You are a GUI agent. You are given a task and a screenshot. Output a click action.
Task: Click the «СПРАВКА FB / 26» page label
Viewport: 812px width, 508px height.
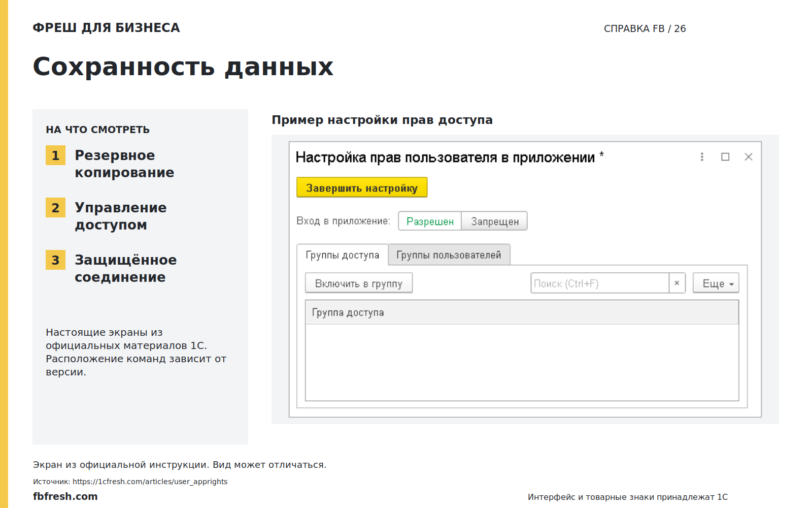645,28
